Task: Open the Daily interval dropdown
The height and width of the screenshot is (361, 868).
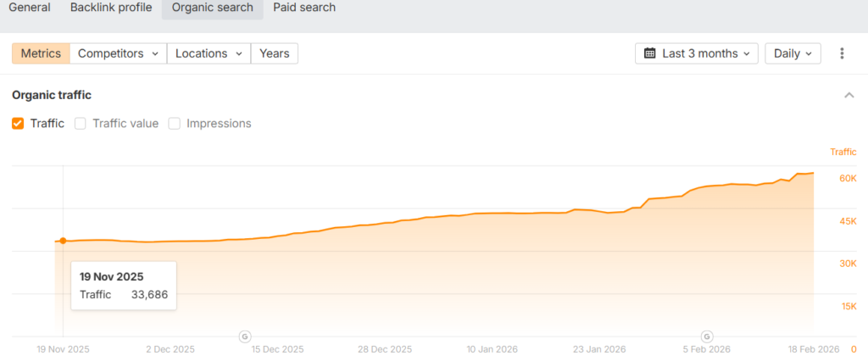Action: [793, 53]
